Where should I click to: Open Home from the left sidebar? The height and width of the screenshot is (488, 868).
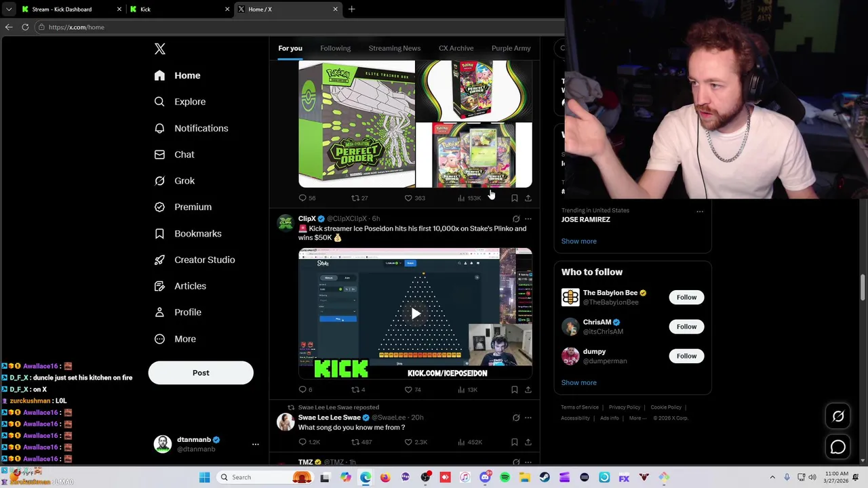(x=177, y=75)
